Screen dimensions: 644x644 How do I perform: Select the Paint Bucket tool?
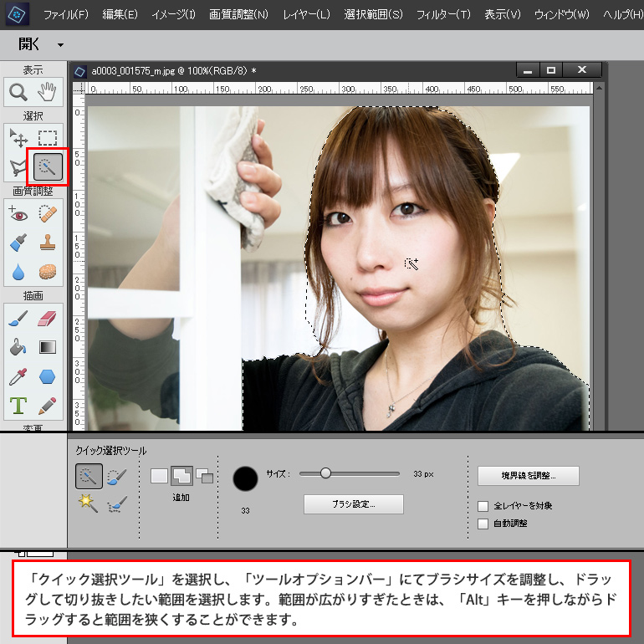[18, 347]
